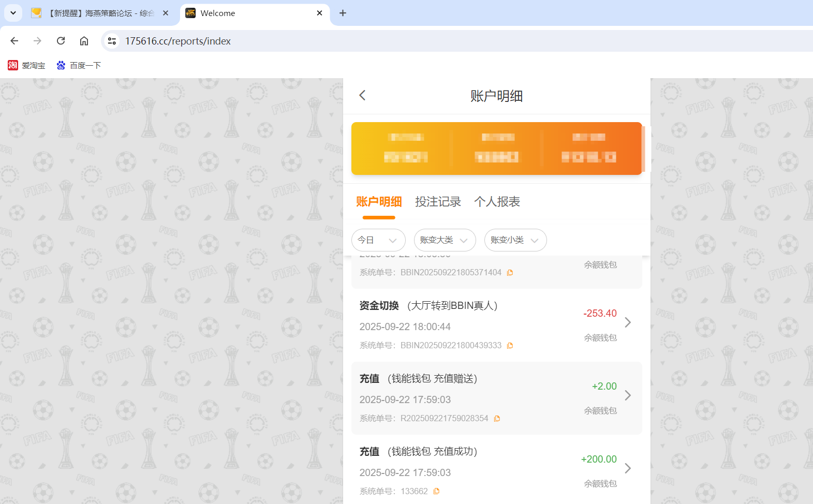Open the 爱淘宝 bookmark

click(26, 65)
